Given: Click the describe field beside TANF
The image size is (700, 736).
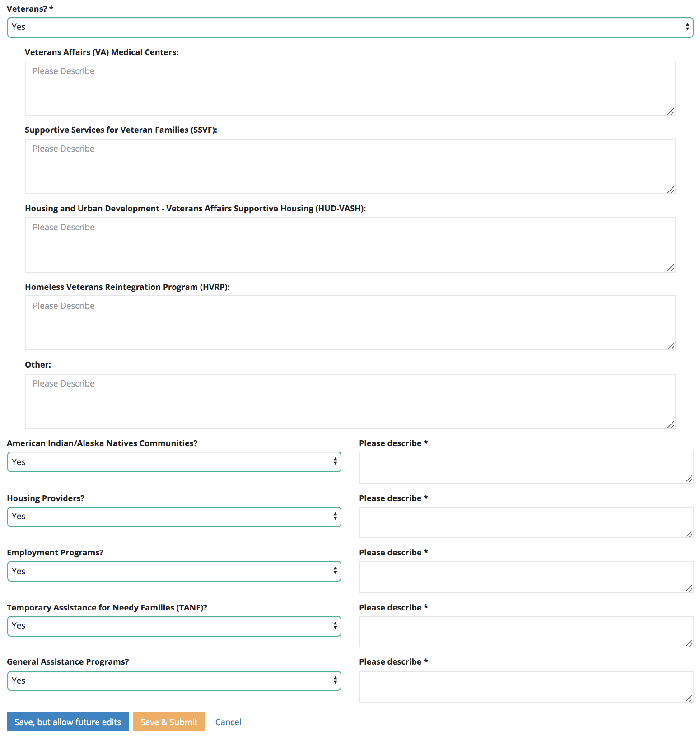Looking at the screenshot, I should point(526,632).
